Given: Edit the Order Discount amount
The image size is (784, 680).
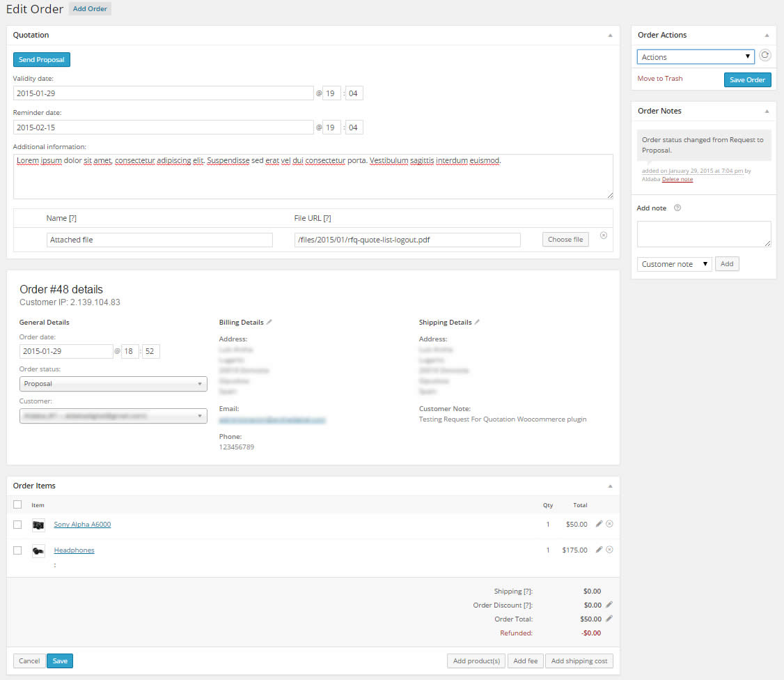Looking at the screenshot, I should [x=609, y=605].
